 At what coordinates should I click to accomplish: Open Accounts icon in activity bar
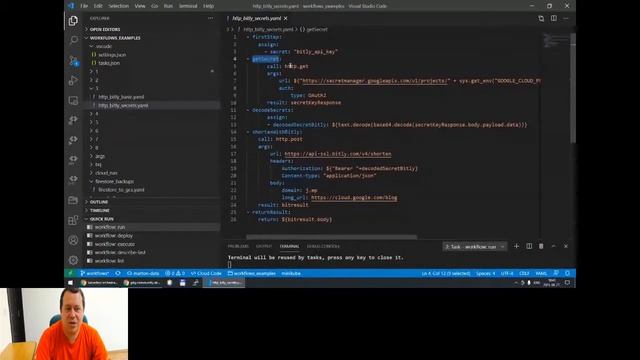pyautogui.click(x=73, y=240)
